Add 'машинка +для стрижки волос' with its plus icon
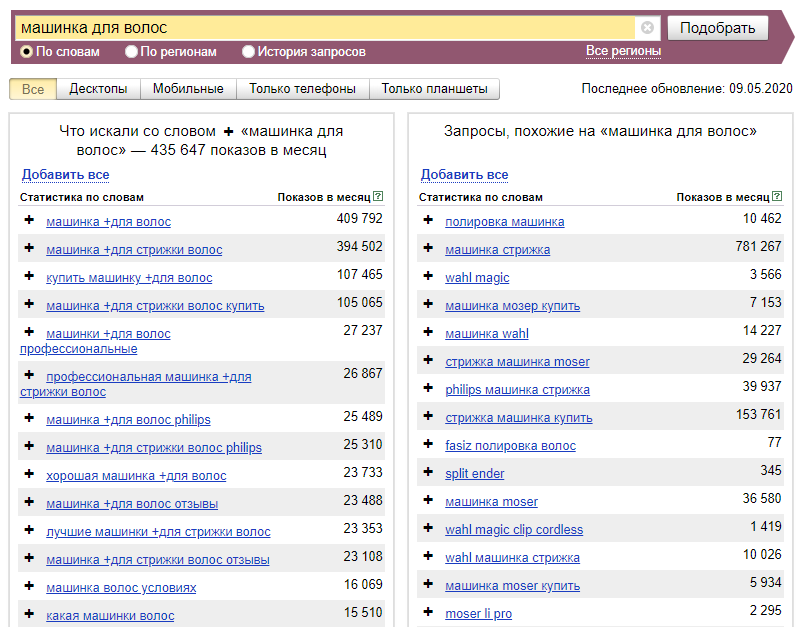Image resolution: width=796 pixels, height=627 pixels. click(x=29, y=248)
